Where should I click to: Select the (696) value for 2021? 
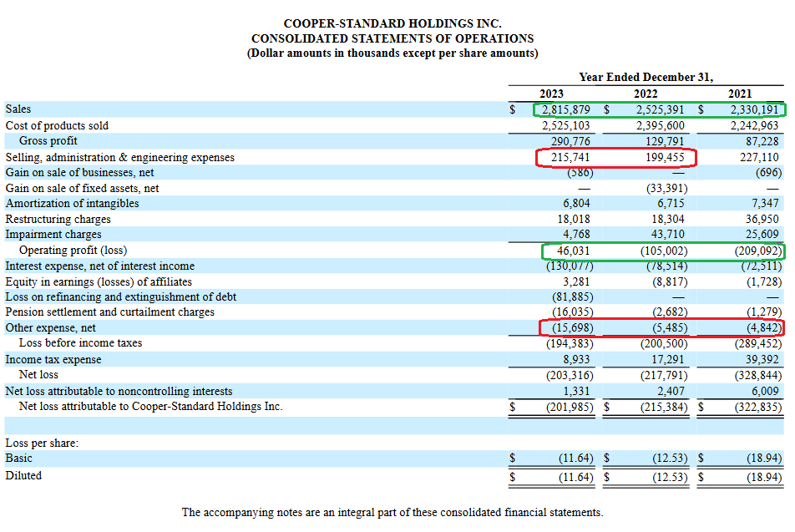[768, 172]
